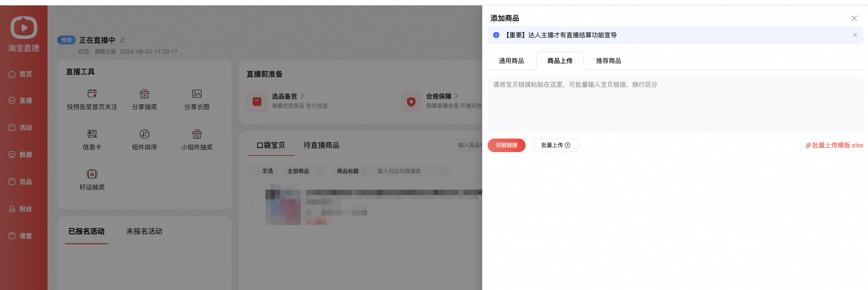This screenshot has height=290, width=868.
Task: Open the 投预告至首页关注 tool
Action: [92, 100]
